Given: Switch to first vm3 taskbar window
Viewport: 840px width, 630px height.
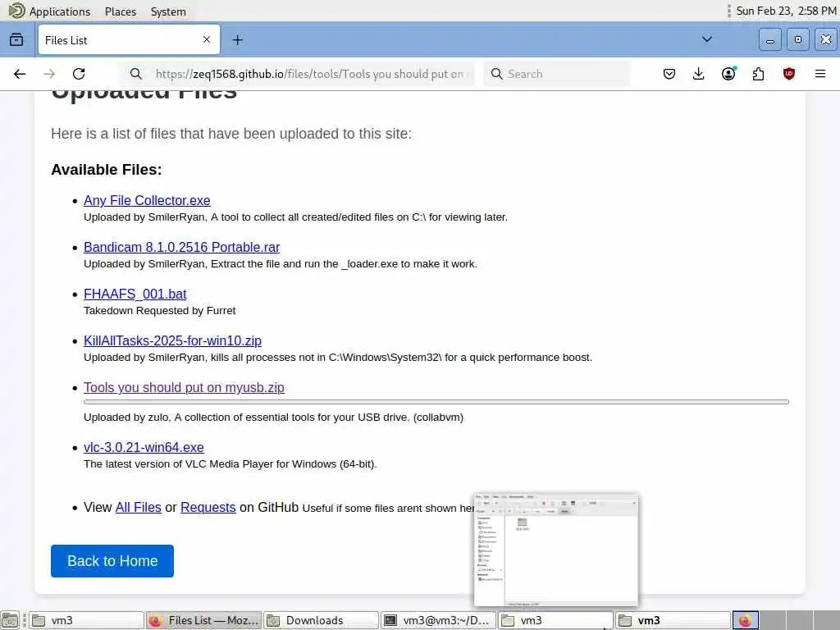Looking at the screenshot, I should point(86,620).
